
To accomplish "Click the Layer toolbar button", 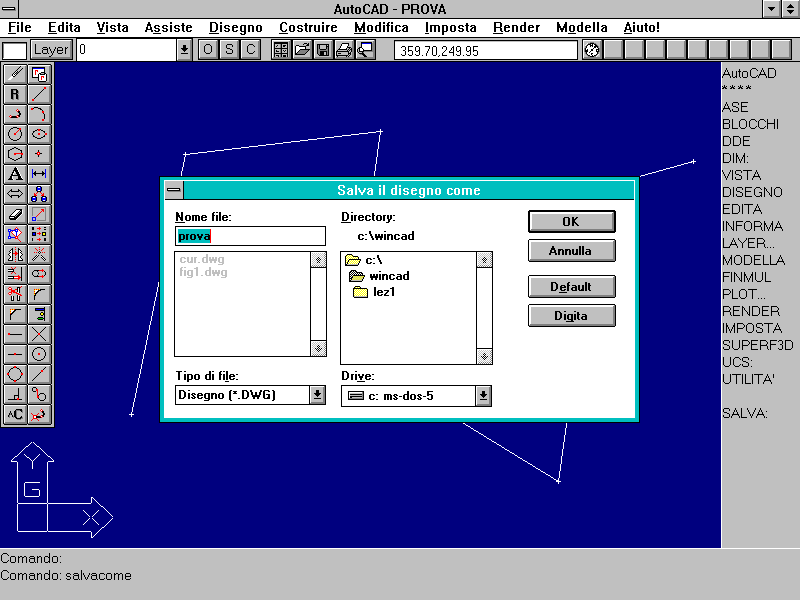I will [x=51, y=50].
